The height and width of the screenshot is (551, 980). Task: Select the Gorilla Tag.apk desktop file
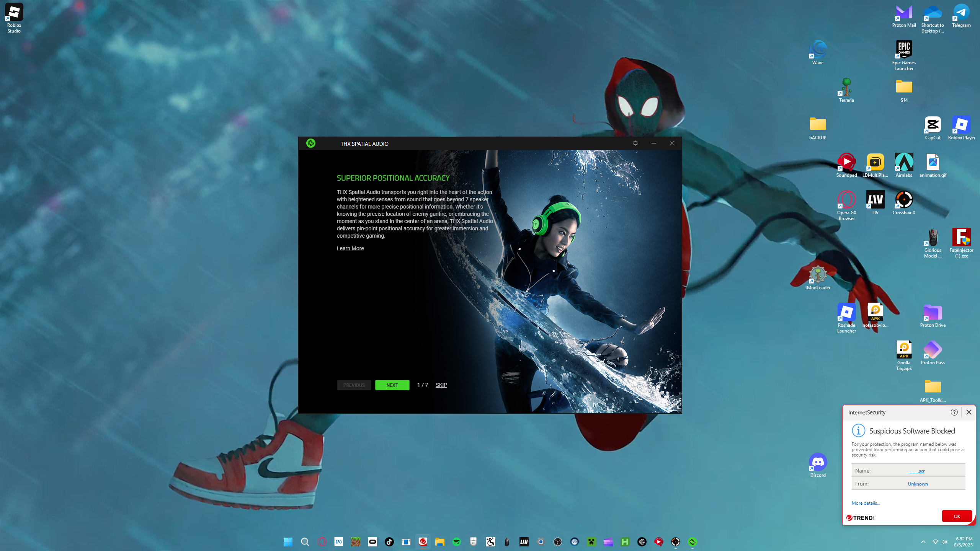click(x=904, y=355)
